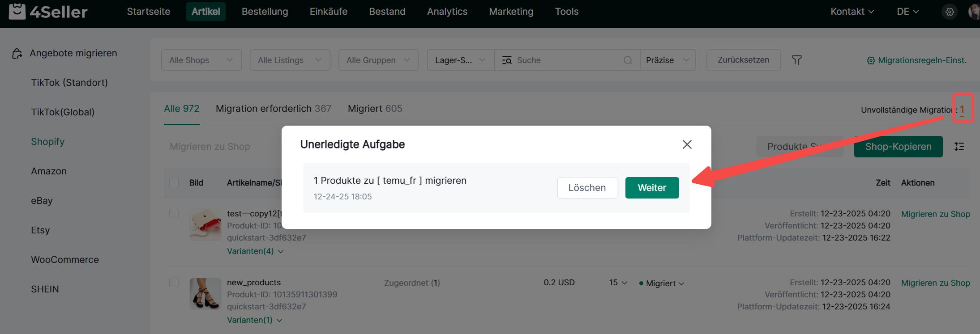Open the Bestellung menu

coord(265,12)
